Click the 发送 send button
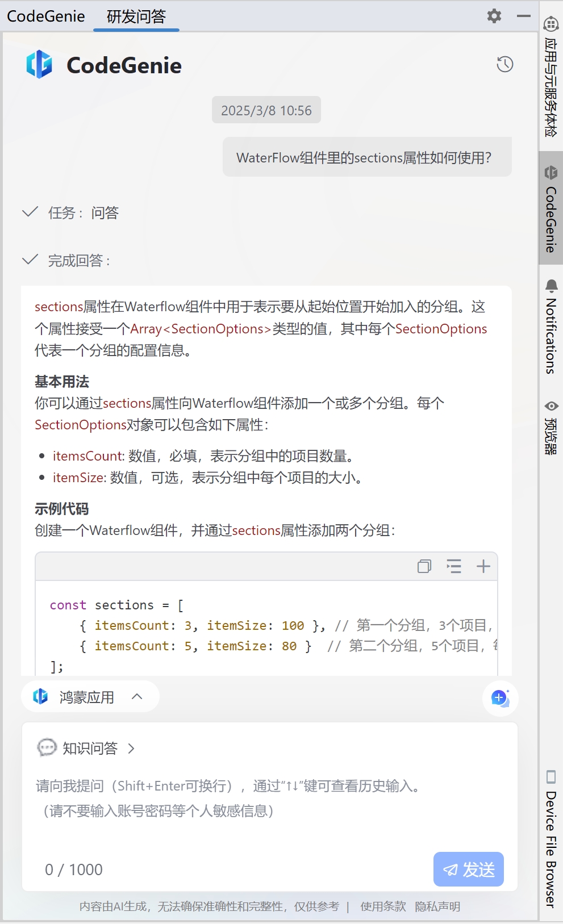 pyautogui.click(x=469, y=869)
